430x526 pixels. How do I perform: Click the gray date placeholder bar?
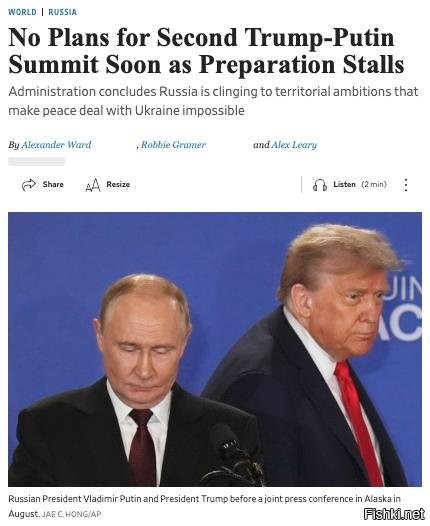pos(36,162)
